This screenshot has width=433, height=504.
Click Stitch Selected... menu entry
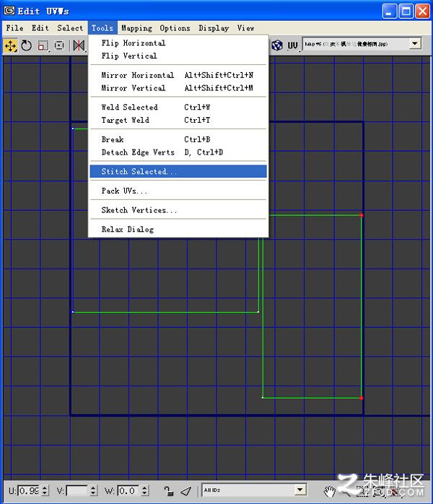tap(178, 171)
